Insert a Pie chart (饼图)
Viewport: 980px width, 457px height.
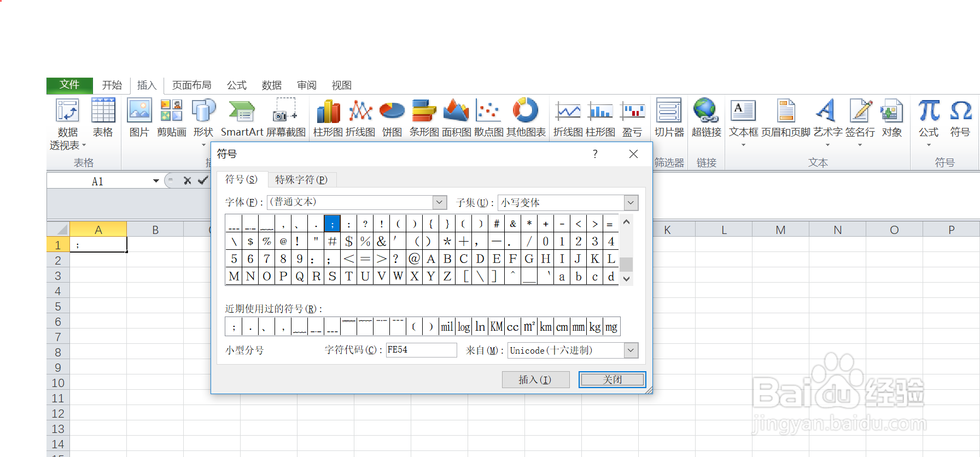click(x=392, y=118)
